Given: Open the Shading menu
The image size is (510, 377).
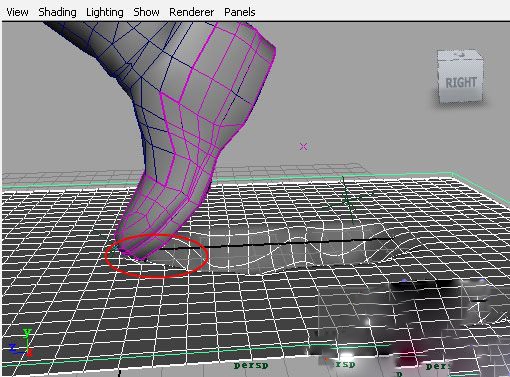Looking at the screenshot, I should [57, 12].
